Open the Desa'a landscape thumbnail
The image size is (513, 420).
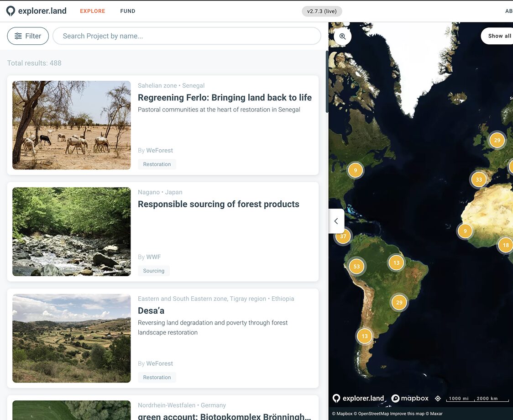point(72,338)
